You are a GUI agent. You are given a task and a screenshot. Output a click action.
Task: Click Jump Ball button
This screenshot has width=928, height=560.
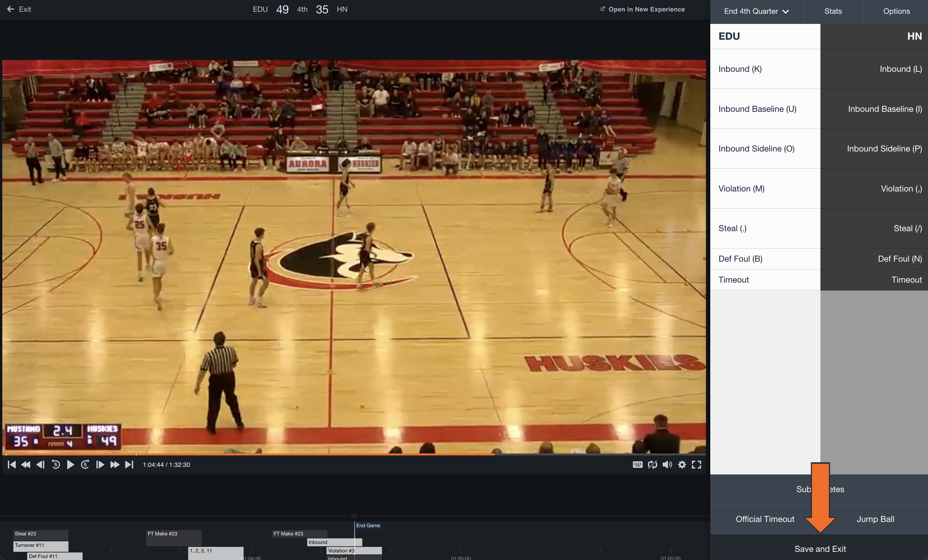click(x=875, y=519)
